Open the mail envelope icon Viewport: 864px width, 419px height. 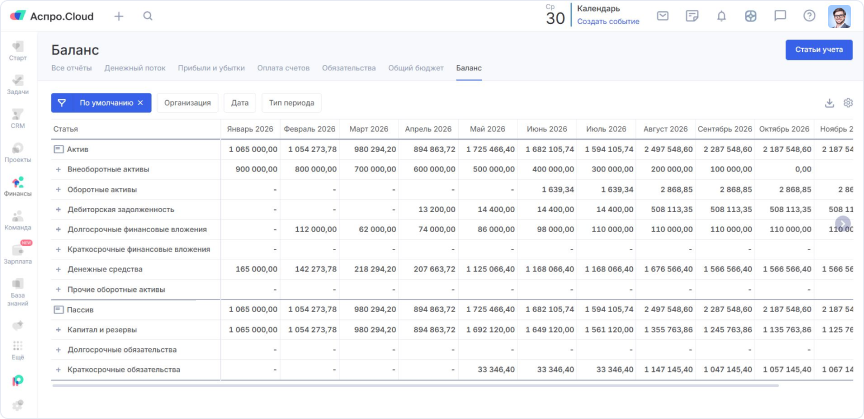663,16
